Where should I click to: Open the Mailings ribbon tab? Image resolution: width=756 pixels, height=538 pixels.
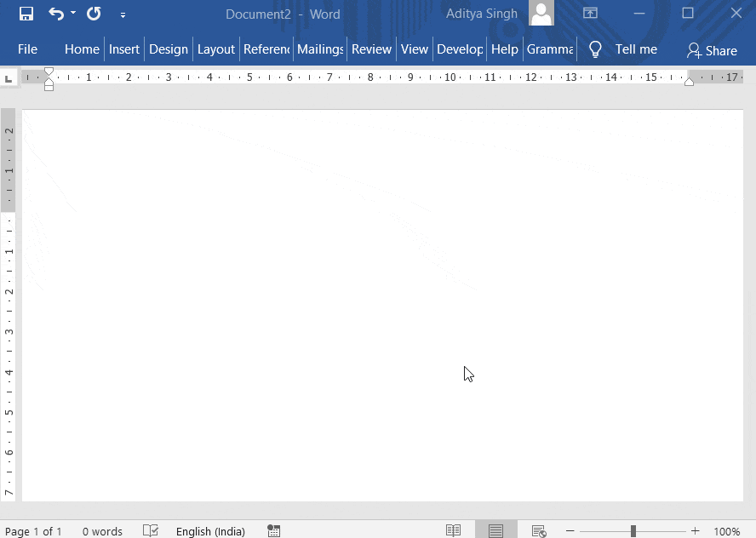tap(319, 49)
